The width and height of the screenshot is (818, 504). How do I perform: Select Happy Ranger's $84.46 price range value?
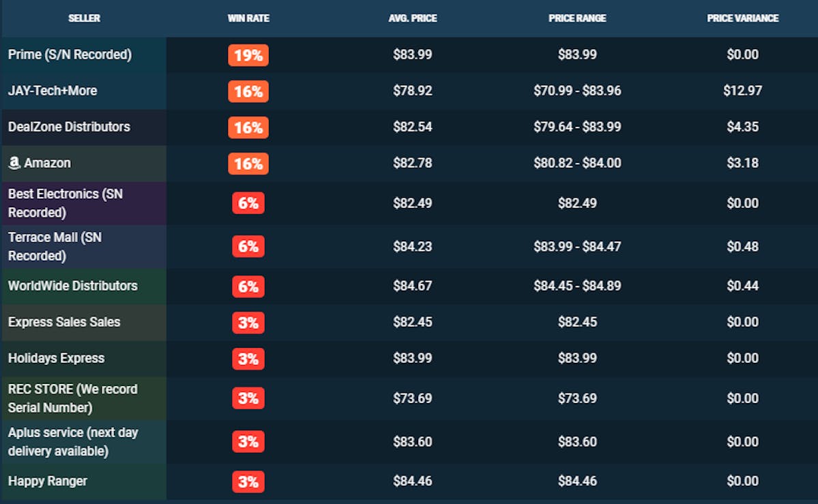tap(577, 481)
